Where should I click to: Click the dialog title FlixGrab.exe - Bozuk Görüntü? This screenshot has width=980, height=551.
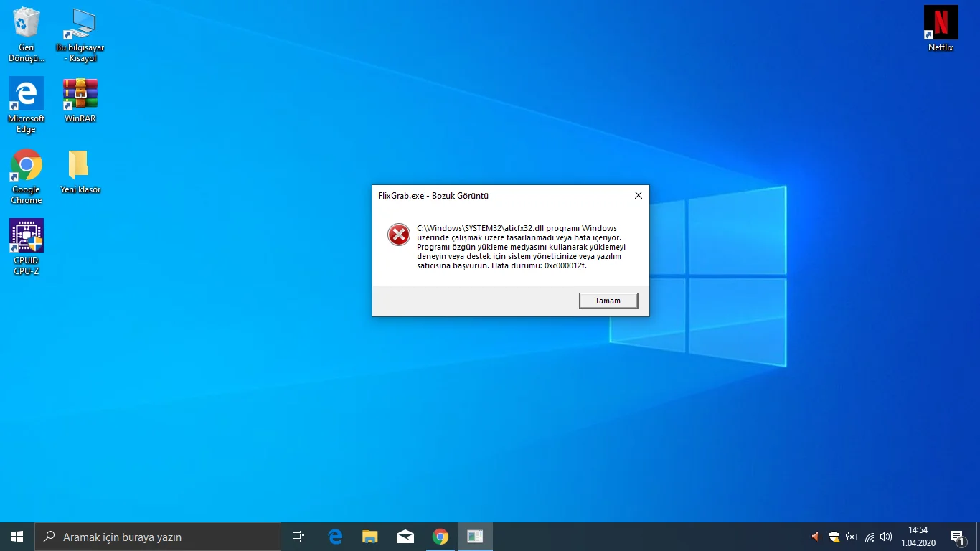(x=433, y=196)
